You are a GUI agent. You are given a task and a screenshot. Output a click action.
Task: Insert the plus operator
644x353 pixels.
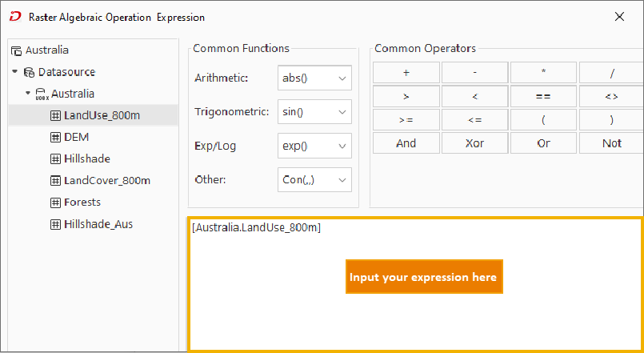point(406,73)
